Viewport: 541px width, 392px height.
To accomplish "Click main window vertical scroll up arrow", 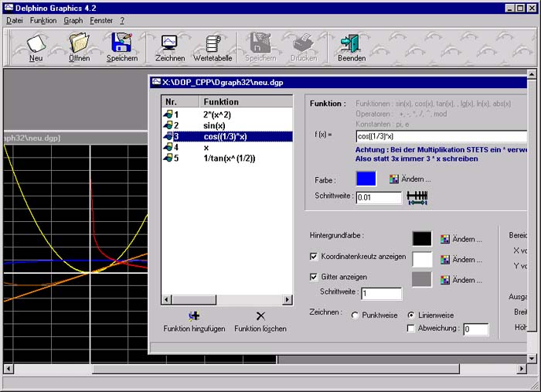I will click(x=532, y=74).
